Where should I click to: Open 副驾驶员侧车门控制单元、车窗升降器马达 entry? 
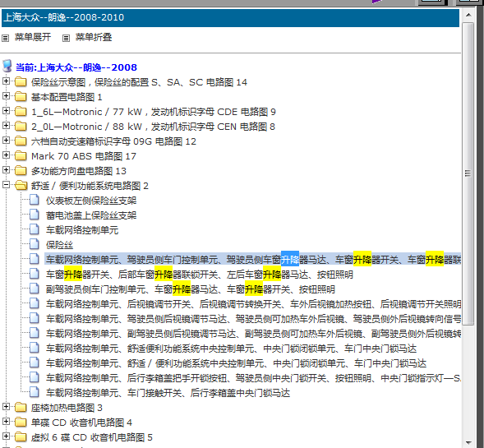click(x=191, y=289)
